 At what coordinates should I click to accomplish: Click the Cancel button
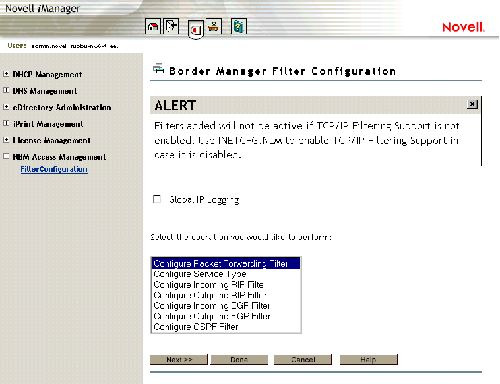click(x=303, y=359)
